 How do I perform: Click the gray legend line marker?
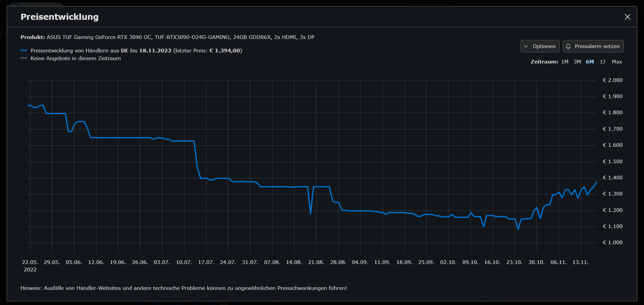(24, 58)
